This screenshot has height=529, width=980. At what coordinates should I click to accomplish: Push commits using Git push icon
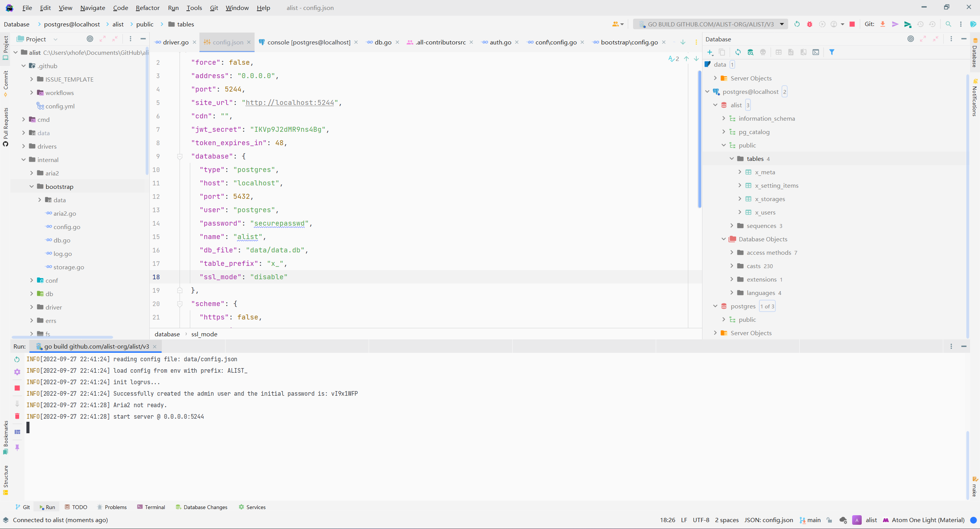tap(895, 24)
